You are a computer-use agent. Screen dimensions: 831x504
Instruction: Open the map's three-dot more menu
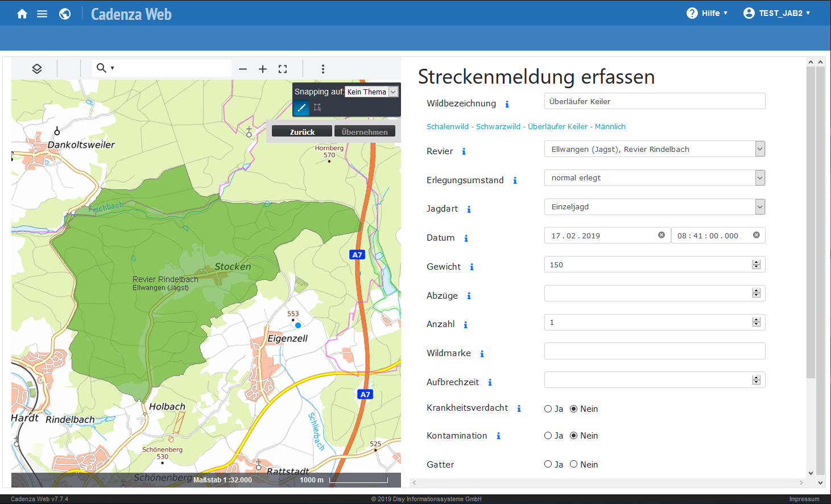323,69
